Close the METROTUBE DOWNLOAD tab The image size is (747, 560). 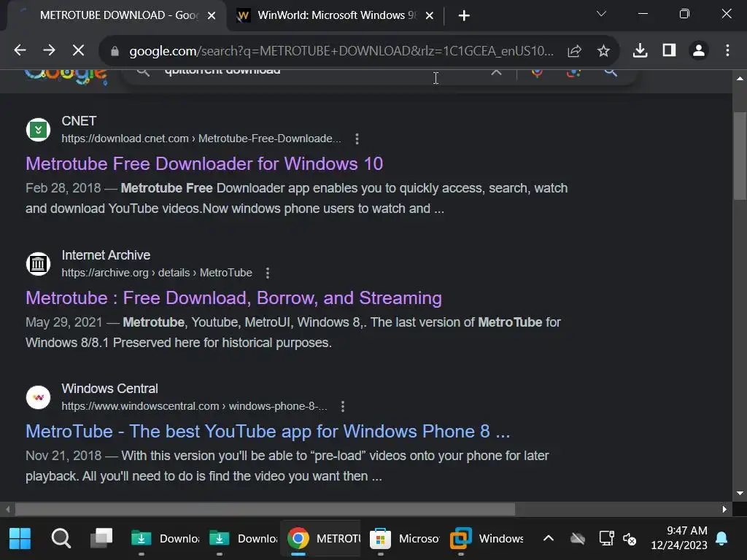pos(212,16)
